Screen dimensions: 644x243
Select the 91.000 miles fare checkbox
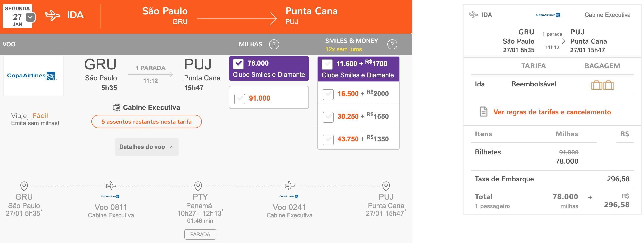click(239, 99)
